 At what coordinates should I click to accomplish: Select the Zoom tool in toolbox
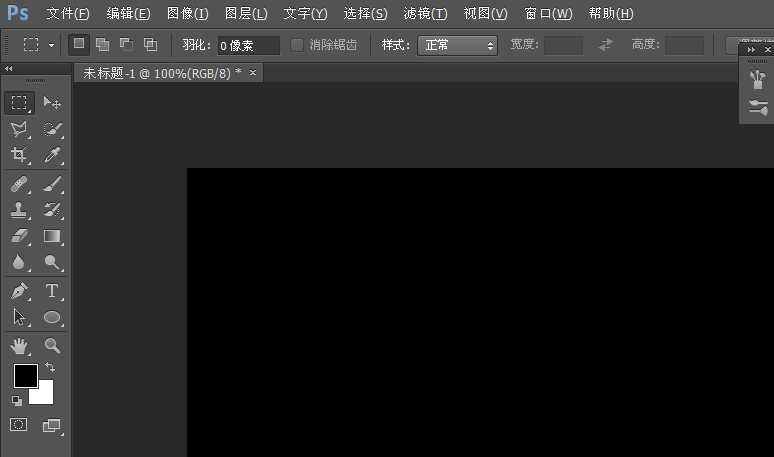[x=51, y=346]
